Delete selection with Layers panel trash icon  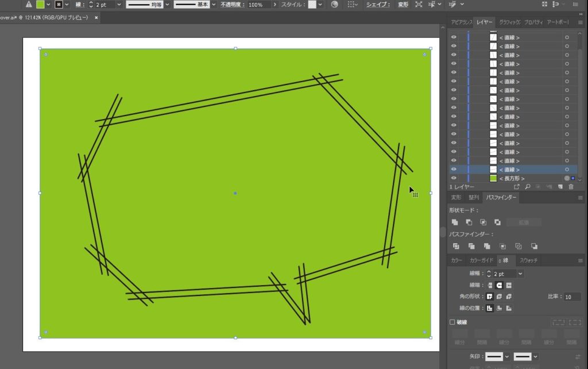coord(571,187)
